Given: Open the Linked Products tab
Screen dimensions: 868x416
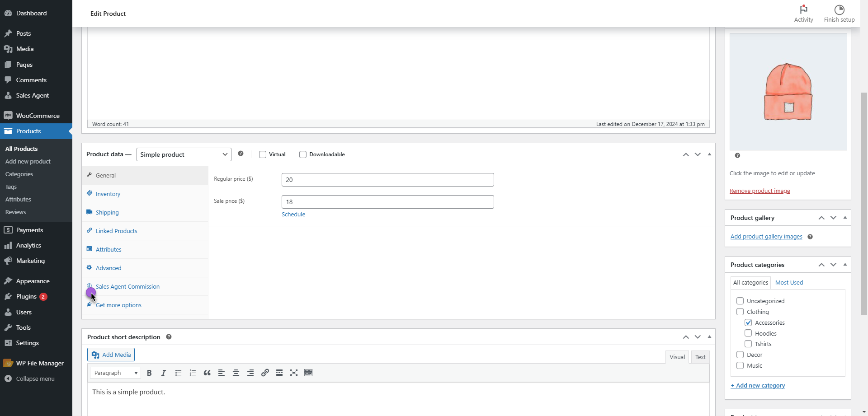Looking at the screenshot, I should pyautogui.click(x=145, y=231).
